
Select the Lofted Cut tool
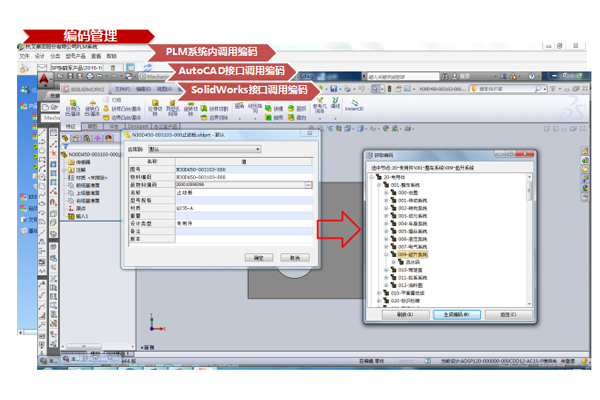pyautogui.click(x=214, y=109)
